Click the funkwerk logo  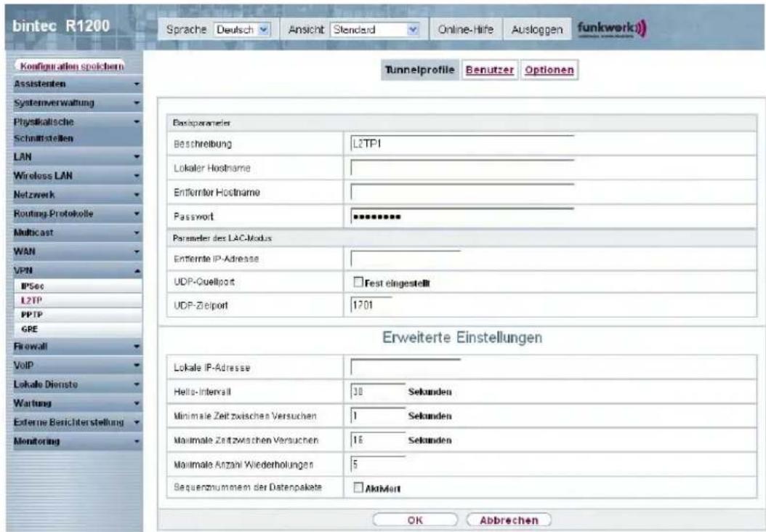tap(612, 29)
